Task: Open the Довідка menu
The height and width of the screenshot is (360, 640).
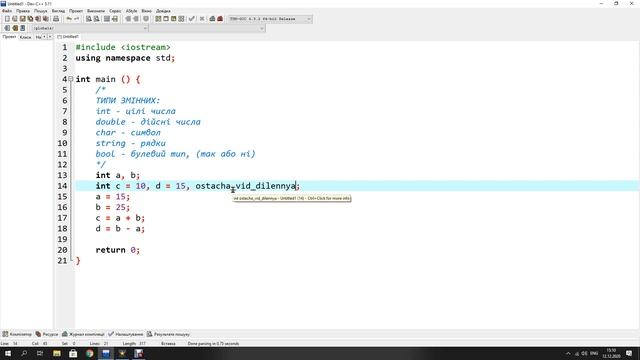Action: pyautogui.click(x=163, y=11)
